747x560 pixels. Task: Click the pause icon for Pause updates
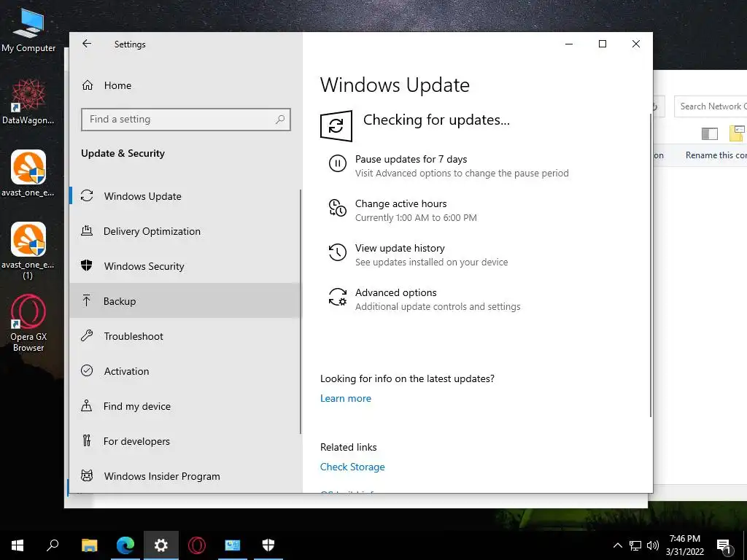337,164
